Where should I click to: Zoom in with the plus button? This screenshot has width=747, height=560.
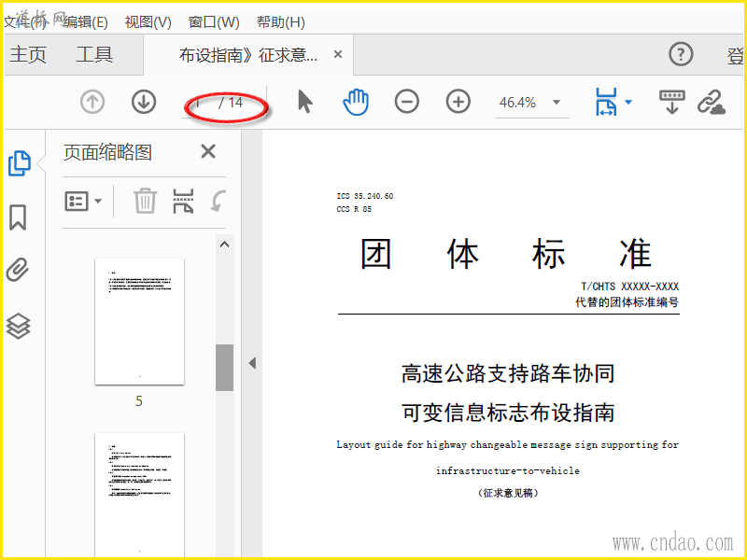pyautogui.click(x=458, y=102)
